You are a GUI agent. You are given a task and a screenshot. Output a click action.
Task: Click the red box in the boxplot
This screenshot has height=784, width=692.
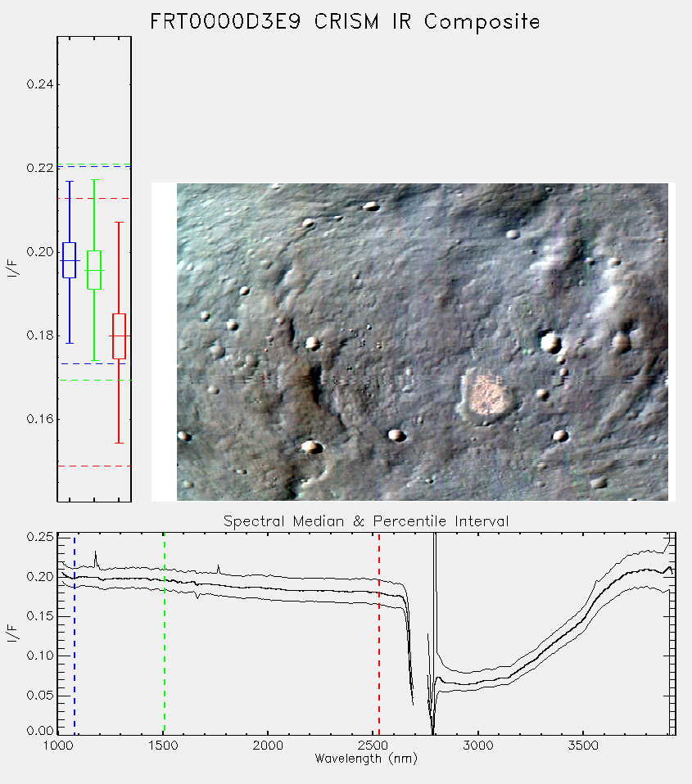click(119, 336)
